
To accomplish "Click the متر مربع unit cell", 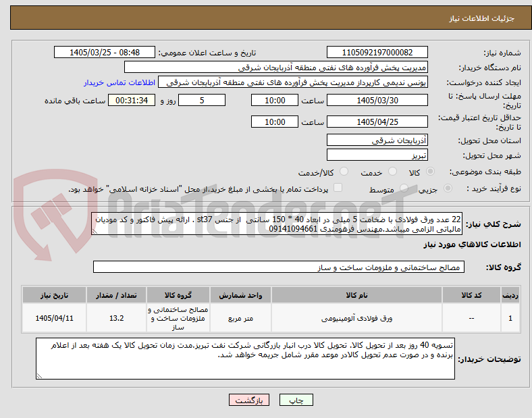I will point(240,318).
